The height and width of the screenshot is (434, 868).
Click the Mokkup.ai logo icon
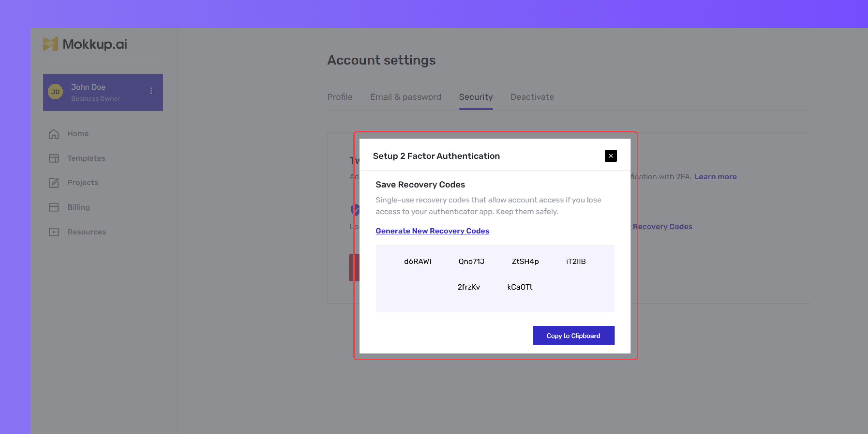point(50,44)
